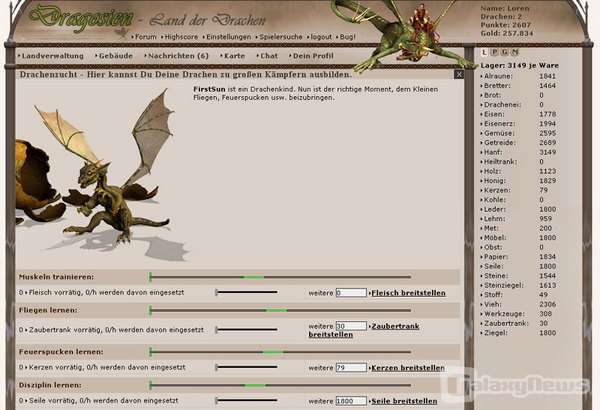Viewport: 600px width, 410px height.
Task: Click the 'Gemüse:' stock row
Action: coord(518,133)
